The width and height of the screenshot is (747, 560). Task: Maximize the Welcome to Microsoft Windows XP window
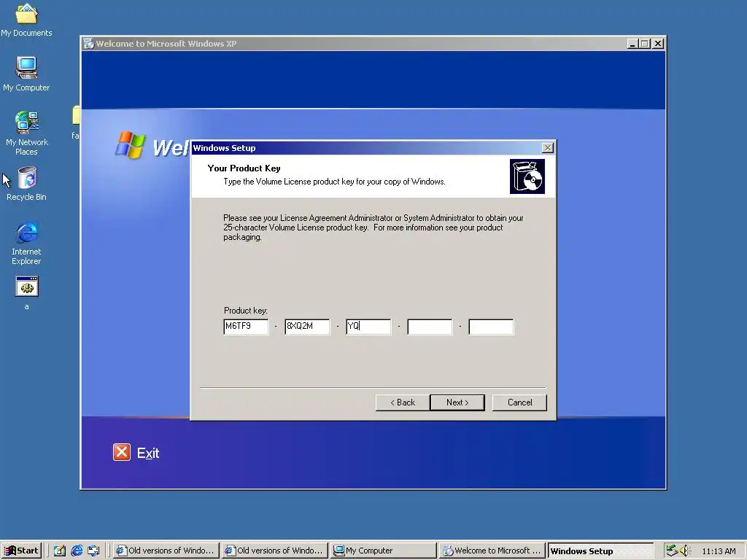[644, 44]
